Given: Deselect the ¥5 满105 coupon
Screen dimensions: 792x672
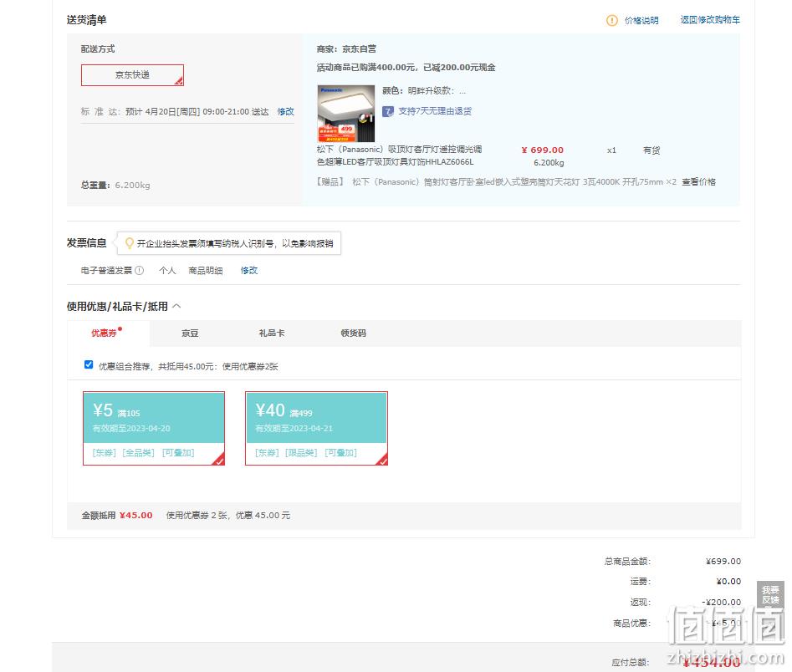Looking at the screenshot, I should coord(154,428).
